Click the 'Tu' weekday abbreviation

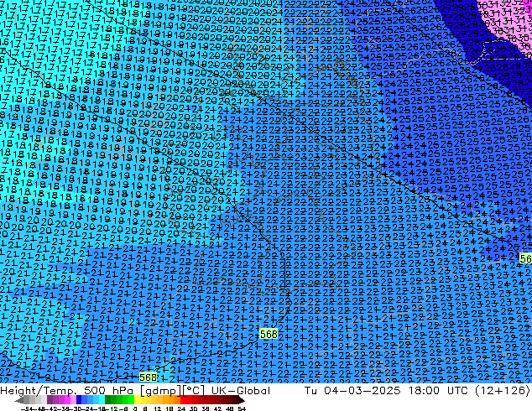click(x=310, y=391)
